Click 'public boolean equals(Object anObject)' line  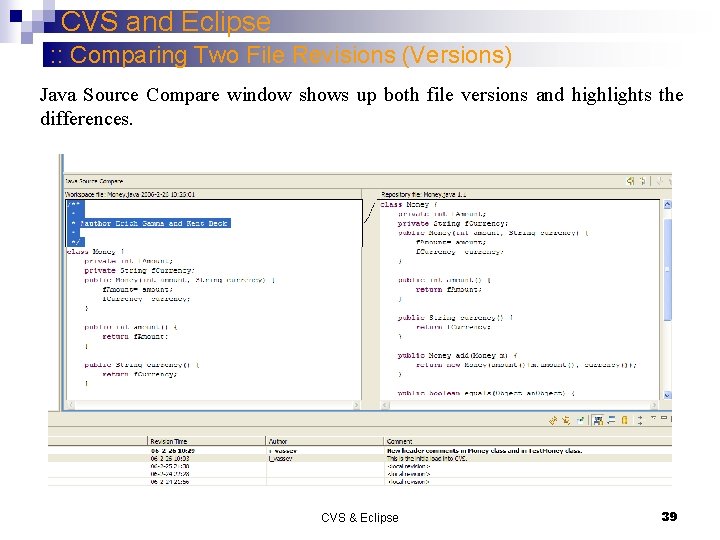click(486, 393)
